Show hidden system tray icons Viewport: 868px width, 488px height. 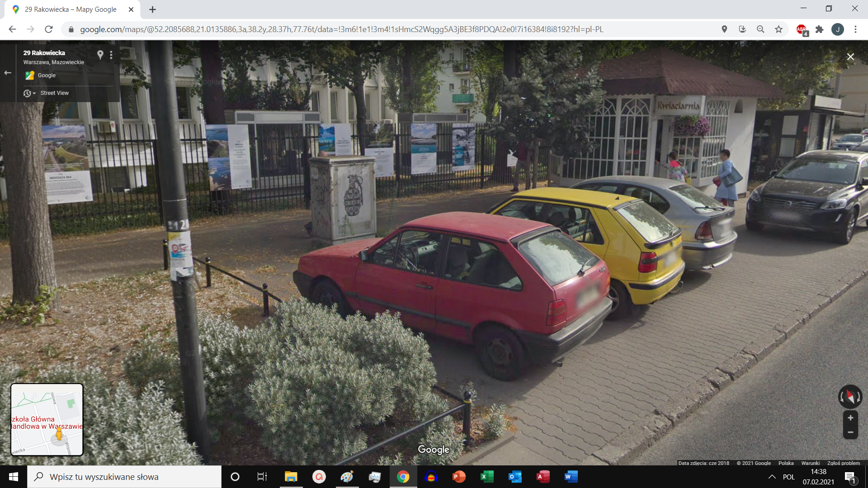772,477
